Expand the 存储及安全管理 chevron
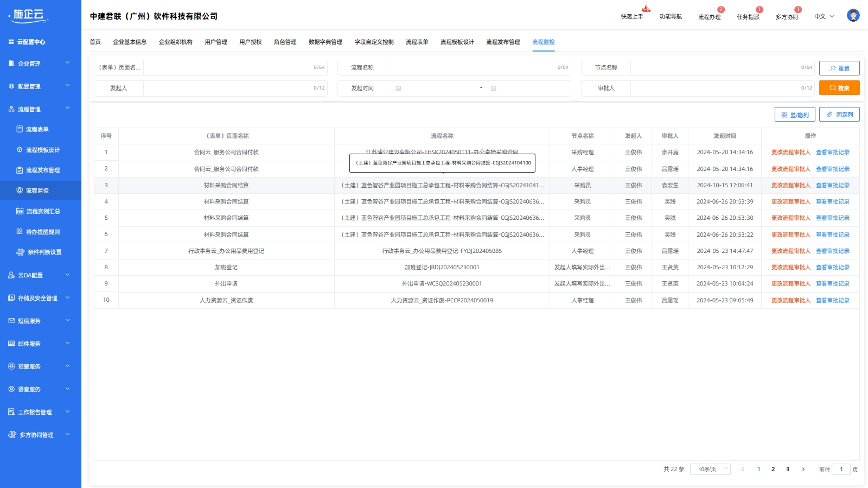This screenshot has height=488, width=868. [68, 297]
